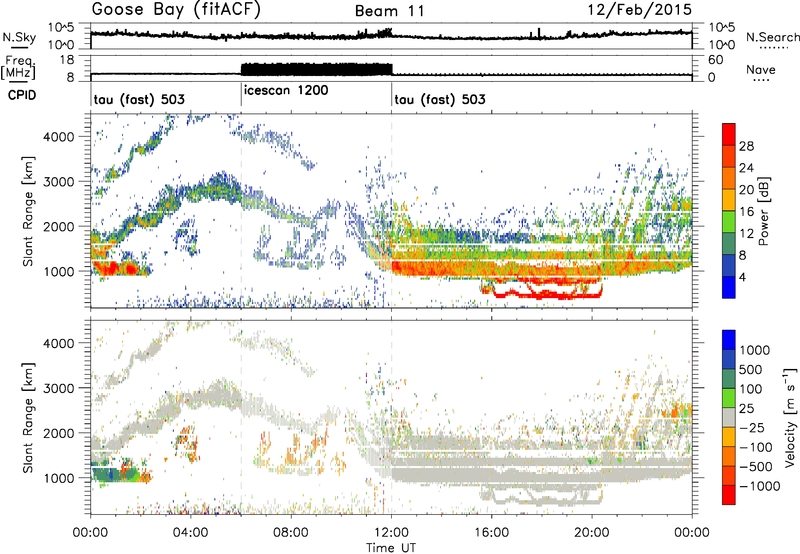
Task: Select the CPID row label
Action: click(x=22, y=95)
